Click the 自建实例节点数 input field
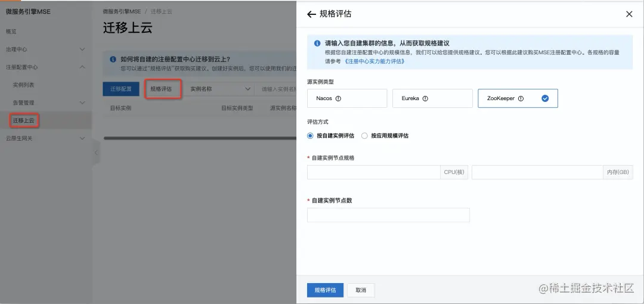 pyautogui.click(x=388, y=215)
